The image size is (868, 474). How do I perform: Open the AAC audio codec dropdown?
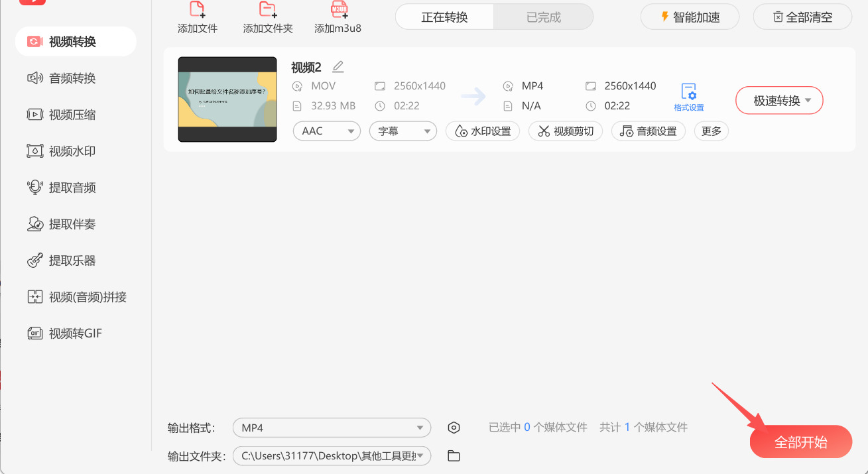pos(326,131)
